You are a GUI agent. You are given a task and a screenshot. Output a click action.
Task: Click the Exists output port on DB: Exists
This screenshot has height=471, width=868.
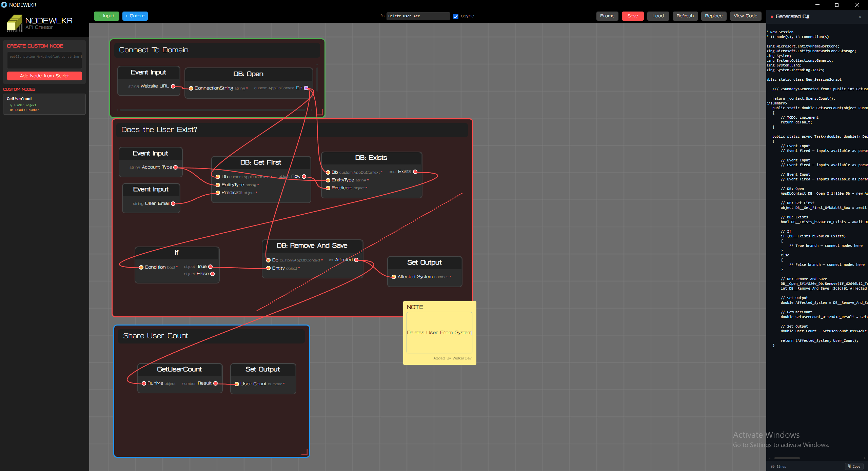coord(415,172)
